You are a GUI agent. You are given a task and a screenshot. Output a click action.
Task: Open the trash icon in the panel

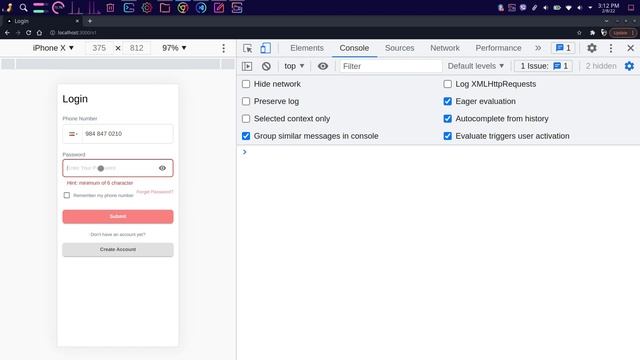pos(110,8)
